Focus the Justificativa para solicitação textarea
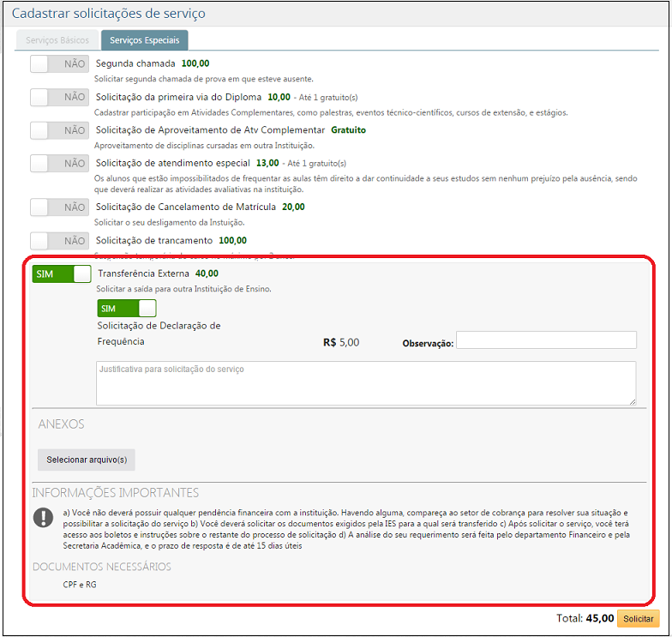The image size is (672, 637). coord(365,382)
